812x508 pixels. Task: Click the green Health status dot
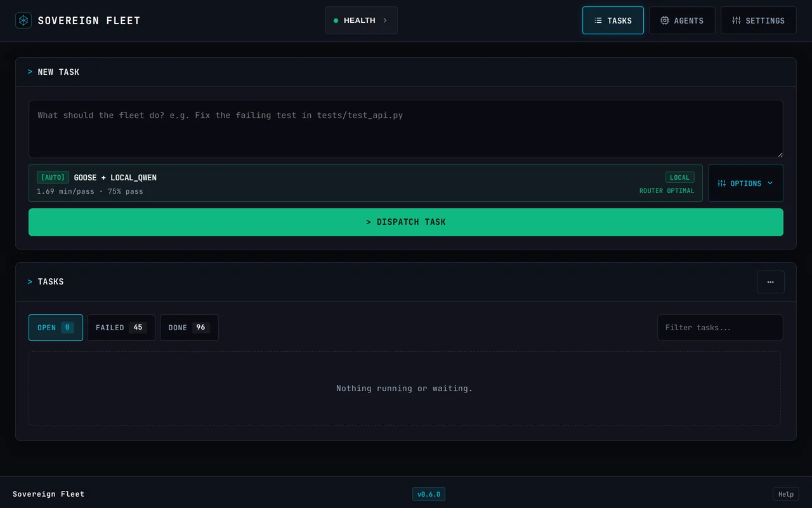(x=336, y=21)
